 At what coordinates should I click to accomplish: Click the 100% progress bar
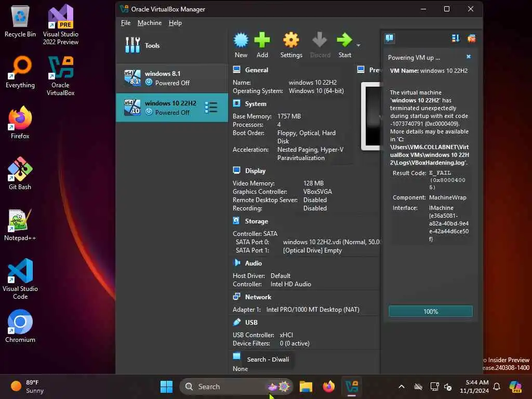pyautogui.click(x=431, y=312)
